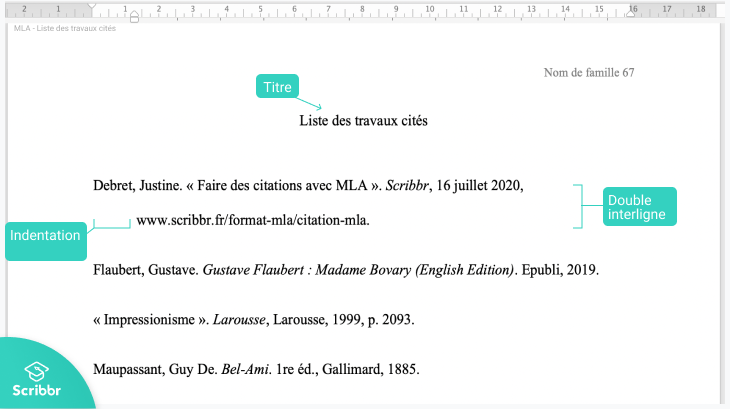Click the page header text "MLA - Liste des travaux cités"
Image resolution: width=730 pixels, height=409 pixels.
[x=65, y=28]
